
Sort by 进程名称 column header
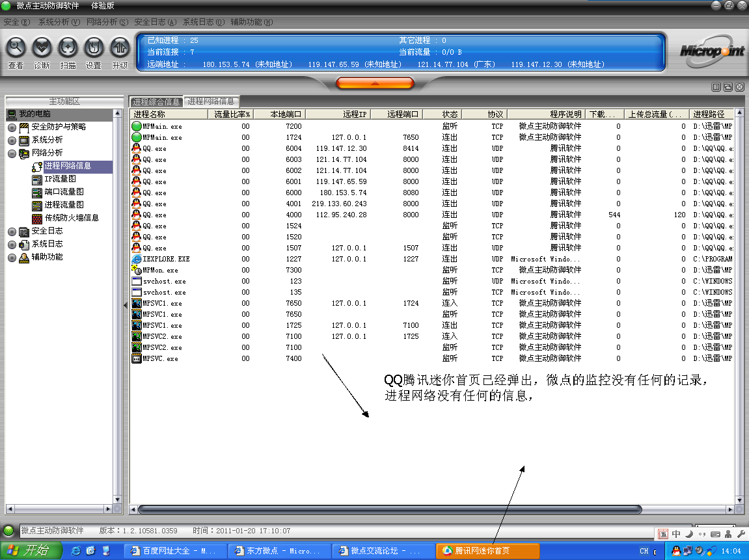tap(169, 114)
